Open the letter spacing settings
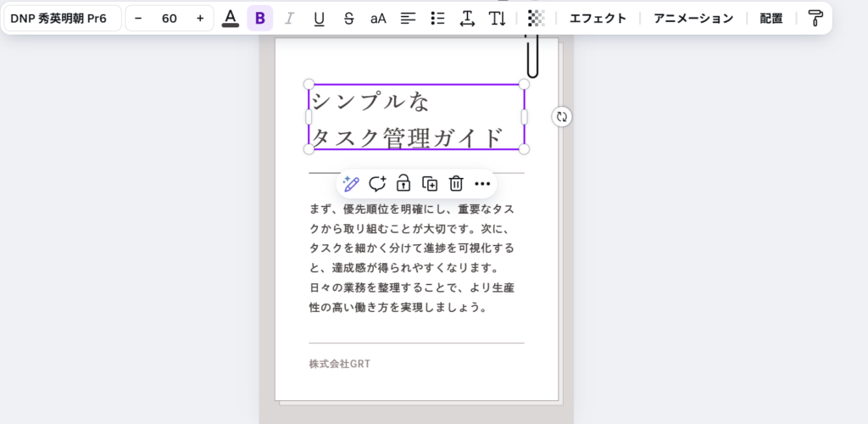Image resolution: width=868 pixels, height=424 pixels. click(467, 18)
